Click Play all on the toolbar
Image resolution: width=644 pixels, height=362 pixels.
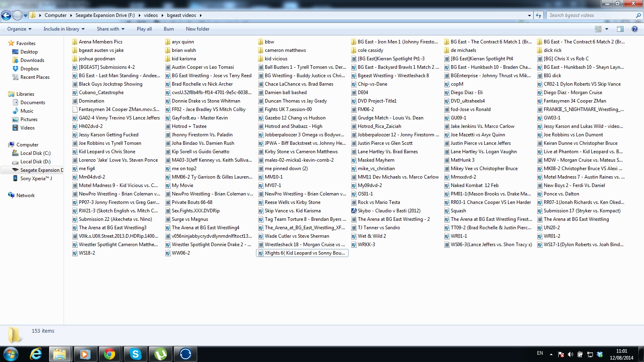coord(144,29)
